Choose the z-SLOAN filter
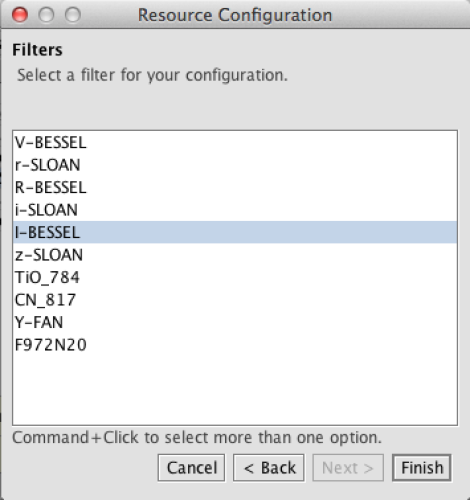Screen dimensions: 470x500 click(x=235, y=255)
